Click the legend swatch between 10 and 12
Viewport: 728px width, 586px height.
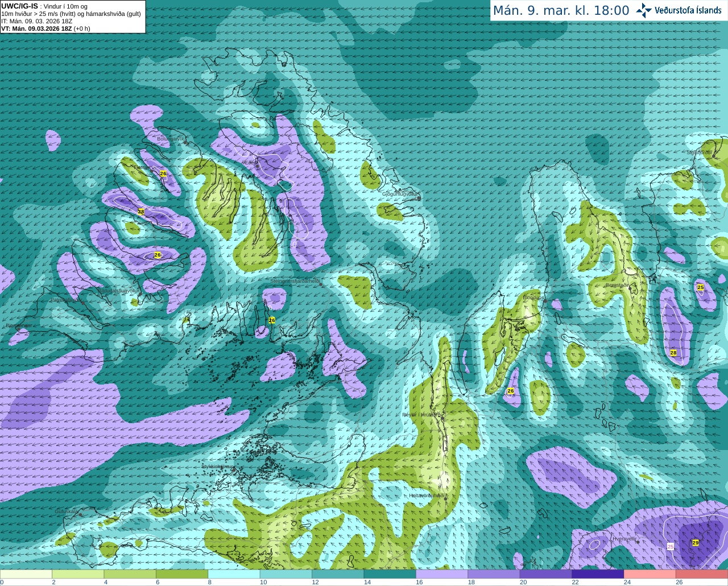(x=286, y=574)
